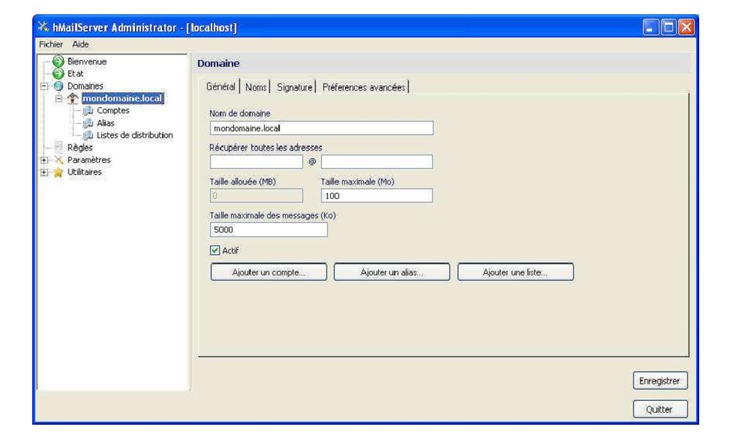
Task: Expand the Utilitaires tree node
Action: click(x=44, y=172)
